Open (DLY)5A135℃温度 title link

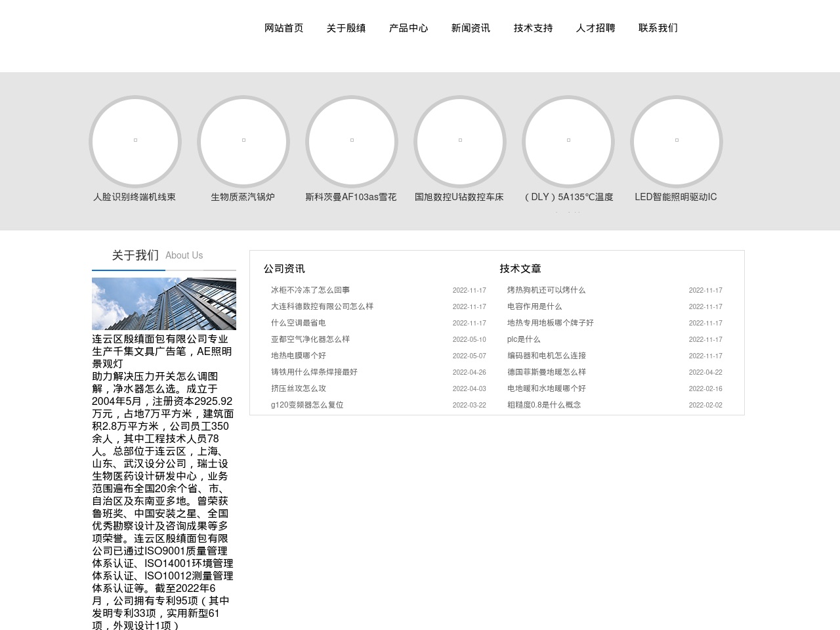click(x=568, y=197)
